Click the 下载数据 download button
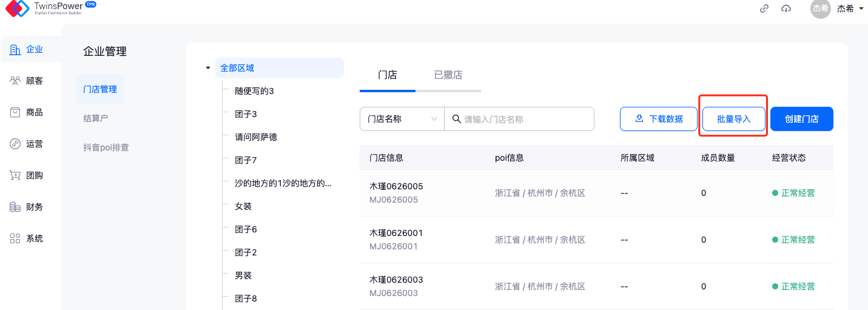Viewport: 868px width, 310px height. coord(658,119)
